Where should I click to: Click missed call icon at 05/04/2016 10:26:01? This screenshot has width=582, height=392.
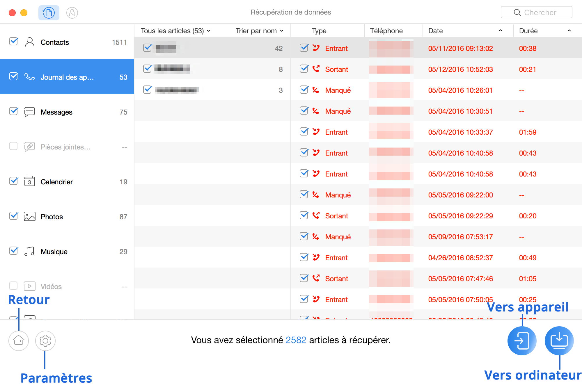pyautogui.click(x=316, y=90)
